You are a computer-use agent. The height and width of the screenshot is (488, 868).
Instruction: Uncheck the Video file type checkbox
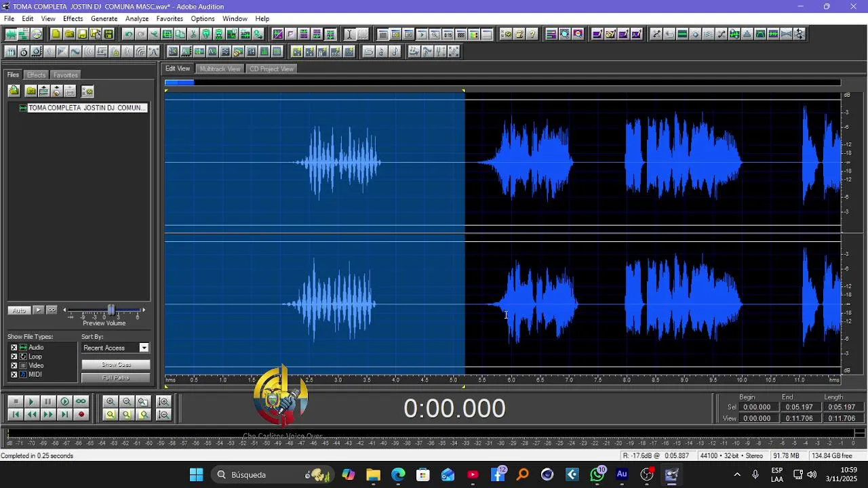point(14,365)
